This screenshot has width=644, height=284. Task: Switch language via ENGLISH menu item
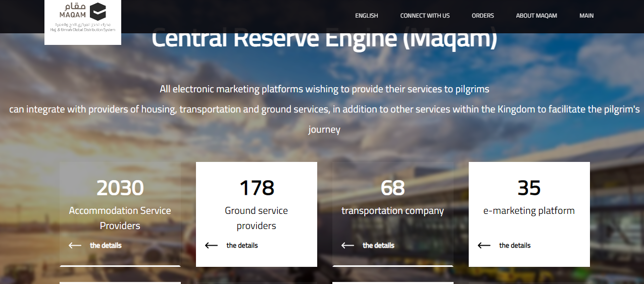pyautogui.click(x=367, y=16)
